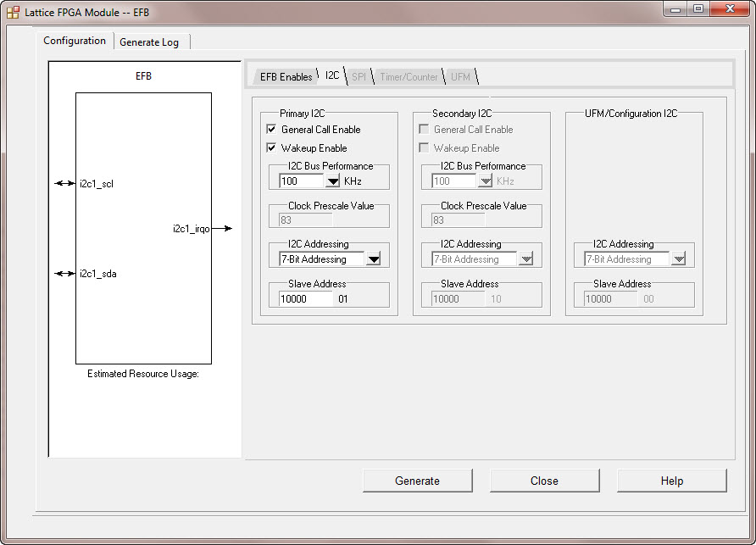Click the Generate button
Image resolution: width=756 pixels, height=545 pixels.
tap(417, 481)
